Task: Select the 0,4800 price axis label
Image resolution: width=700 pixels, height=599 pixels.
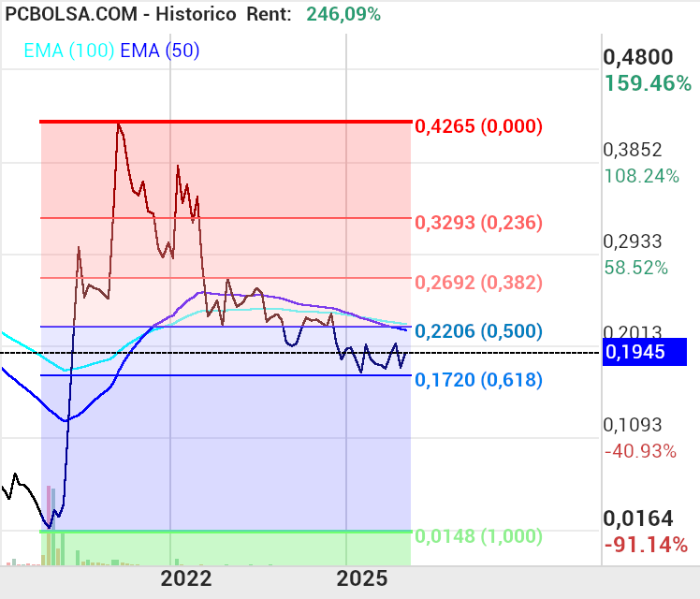Action: (640, 55)
